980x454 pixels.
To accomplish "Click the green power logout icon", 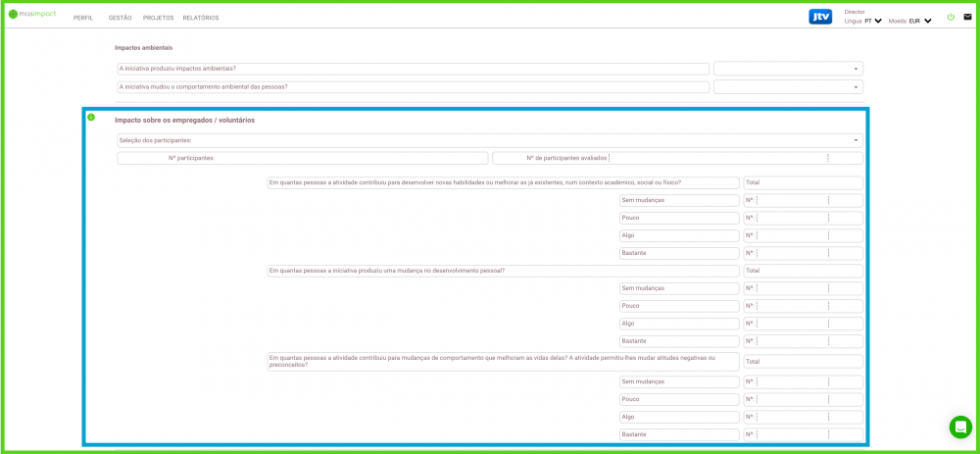I will [950, 17].
